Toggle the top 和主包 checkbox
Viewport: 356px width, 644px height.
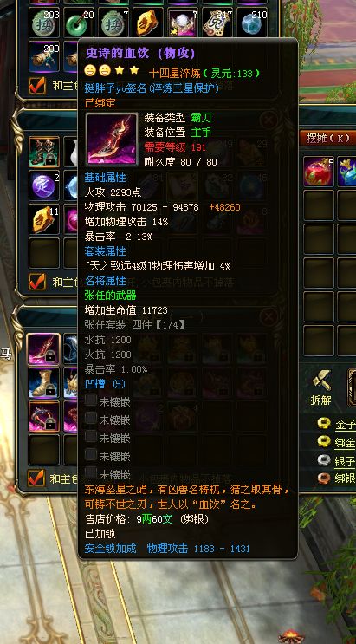point(37,86)
